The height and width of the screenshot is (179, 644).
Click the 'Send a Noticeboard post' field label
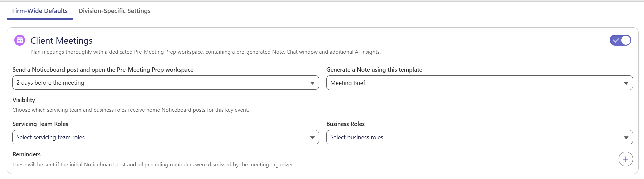click(103, 70)
